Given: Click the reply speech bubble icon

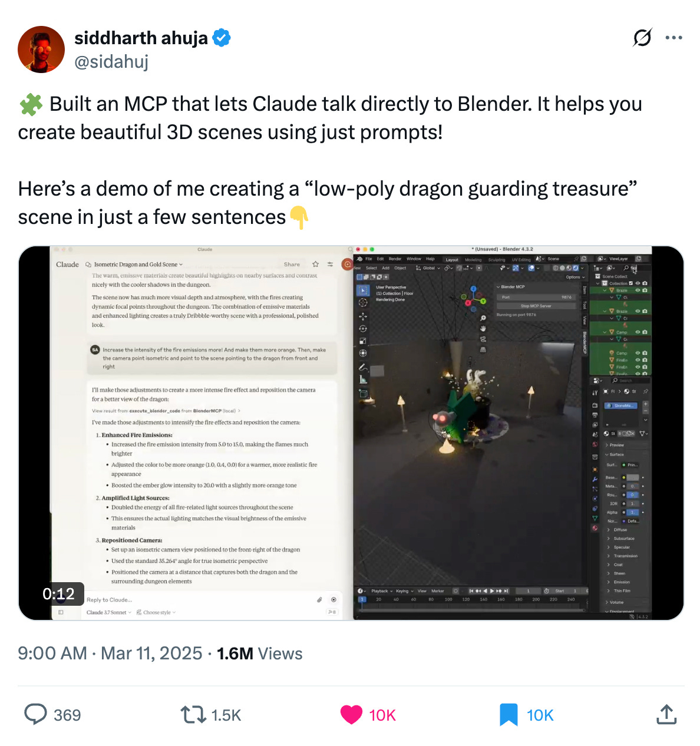Looking at the screenshot, I should click(x=35, y=715).
